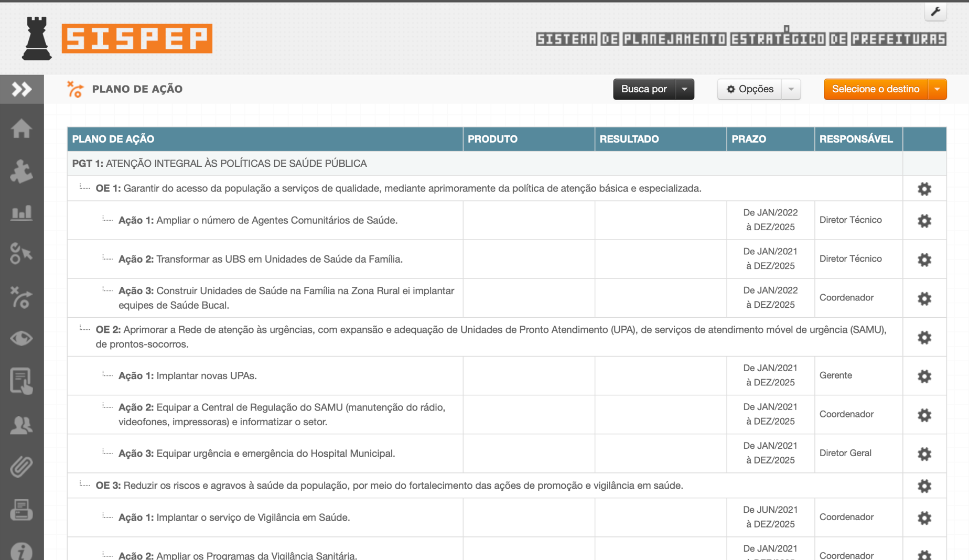
Task: Click the Busca por button
Action: 644,89
